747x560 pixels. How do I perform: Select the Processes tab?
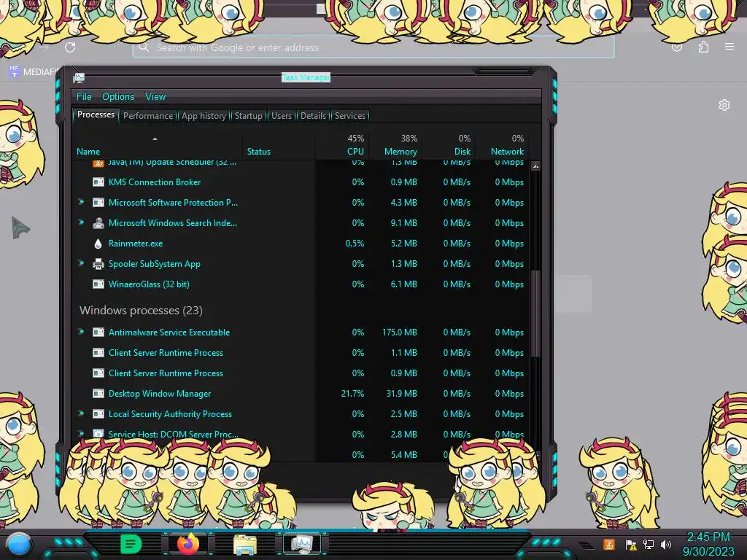click(96, 114)
